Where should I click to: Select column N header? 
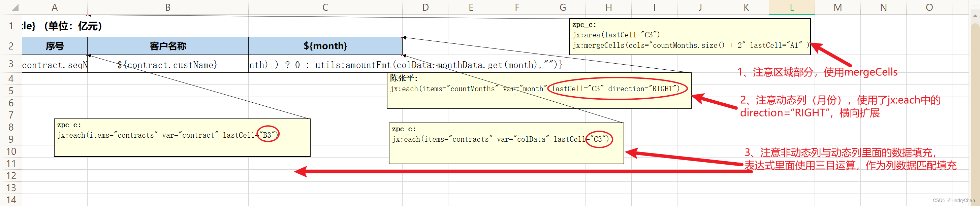coord(883,7)
